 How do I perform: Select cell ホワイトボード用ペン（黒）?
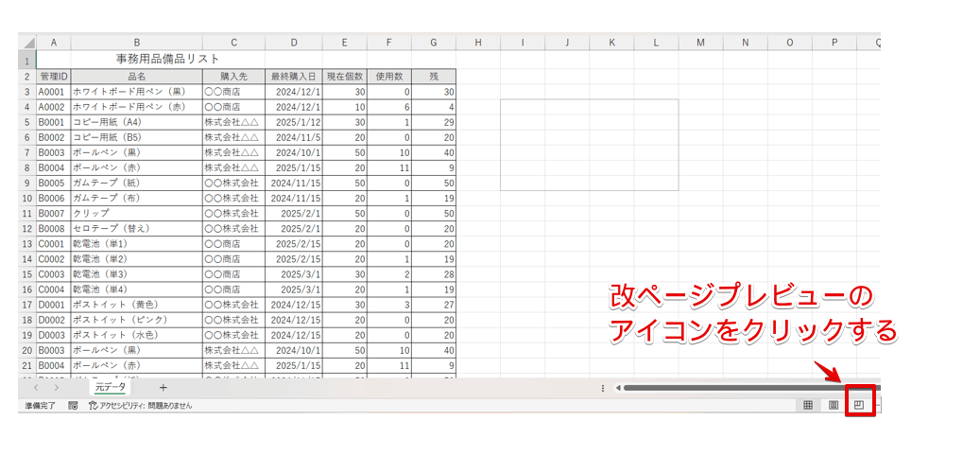point(137,92)
